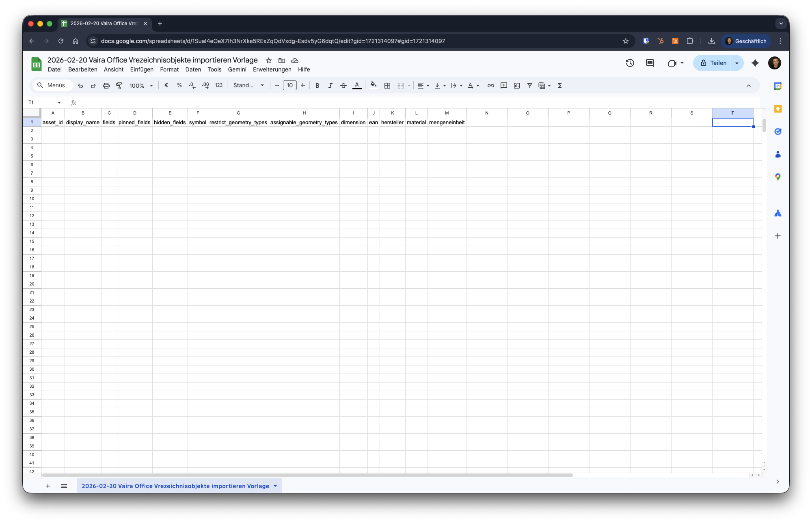Screen dimensions: 812x523
Task: Toggle bold formatting
Action: pos(317,86)
